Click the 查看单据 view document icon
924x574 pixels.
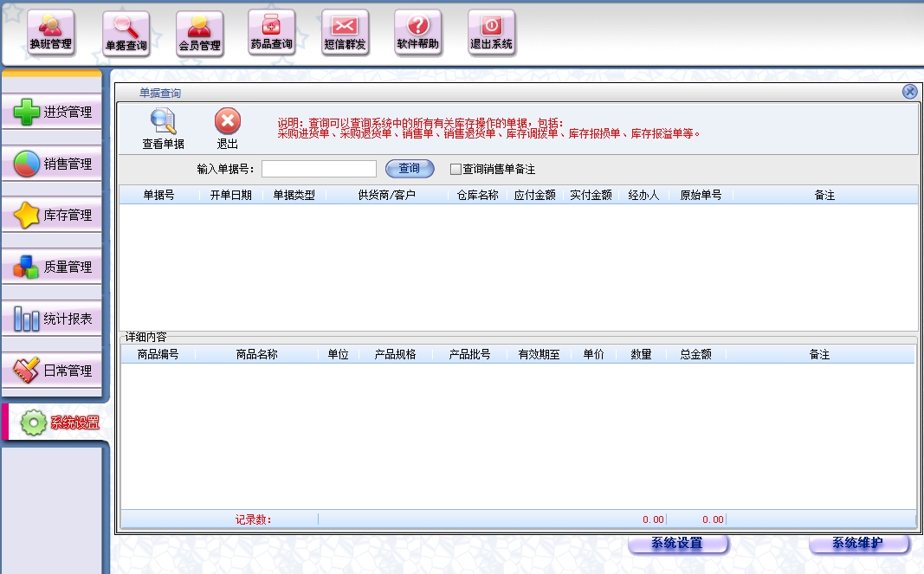pos(163,129)
